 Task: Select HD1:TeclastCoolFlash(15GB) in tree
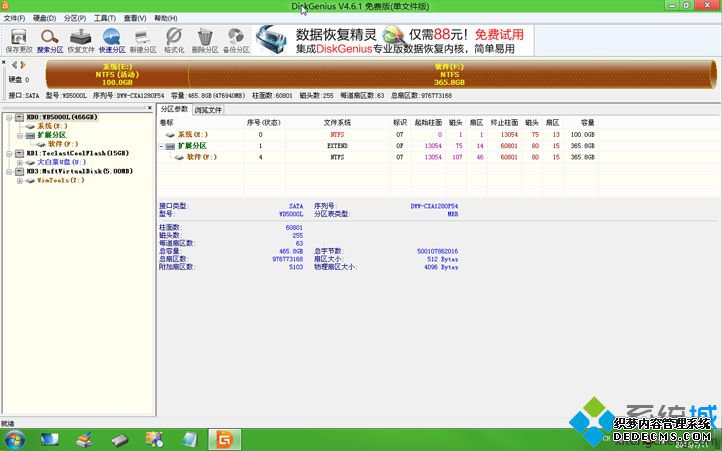77,153
